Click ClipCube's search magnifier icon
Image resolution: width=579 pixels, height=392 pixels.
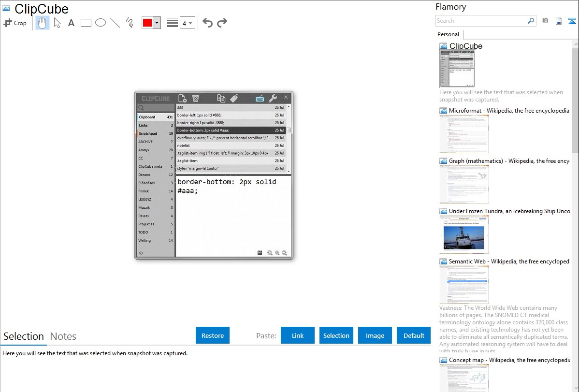(x=141, y=108)
